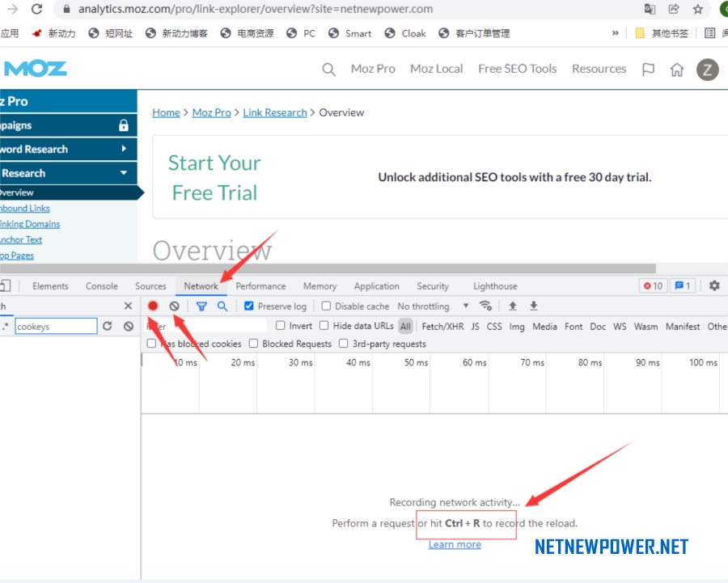728x583 pixels.
Task: Go to Moz home via house icon
Action: (x=677, y=70)
